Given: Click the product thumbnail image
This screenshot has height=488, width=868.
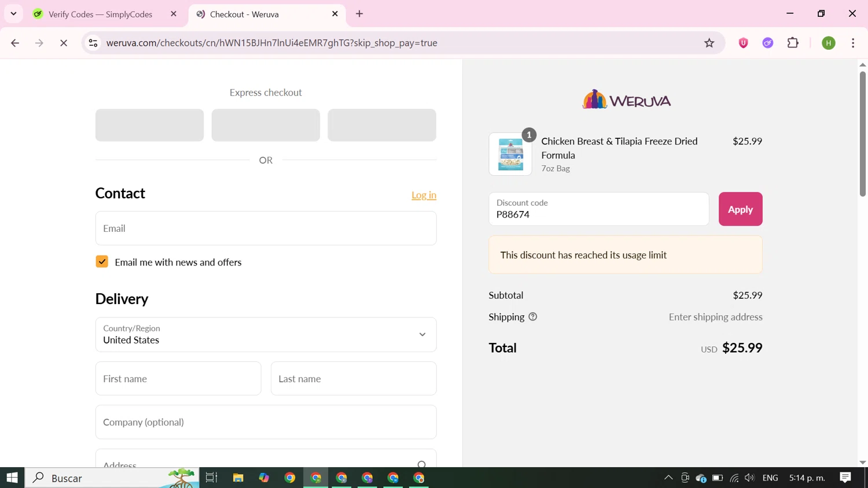Looking at the screenshot, I should pyautogui.click(x=510, y=154).
